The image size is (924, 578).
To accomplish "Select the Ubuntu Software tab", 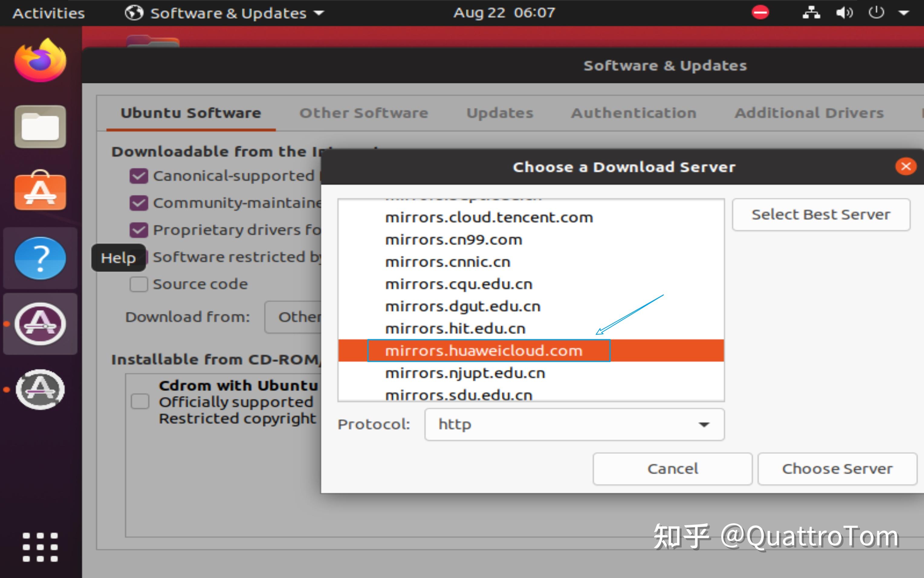I will (x=191, y=113).
